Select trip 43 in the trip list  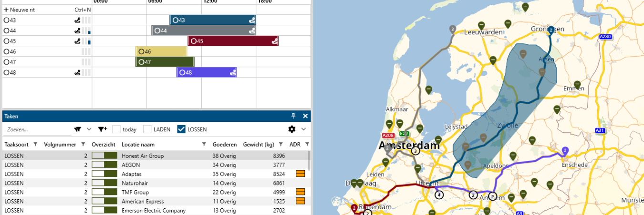tap(47, 20)
